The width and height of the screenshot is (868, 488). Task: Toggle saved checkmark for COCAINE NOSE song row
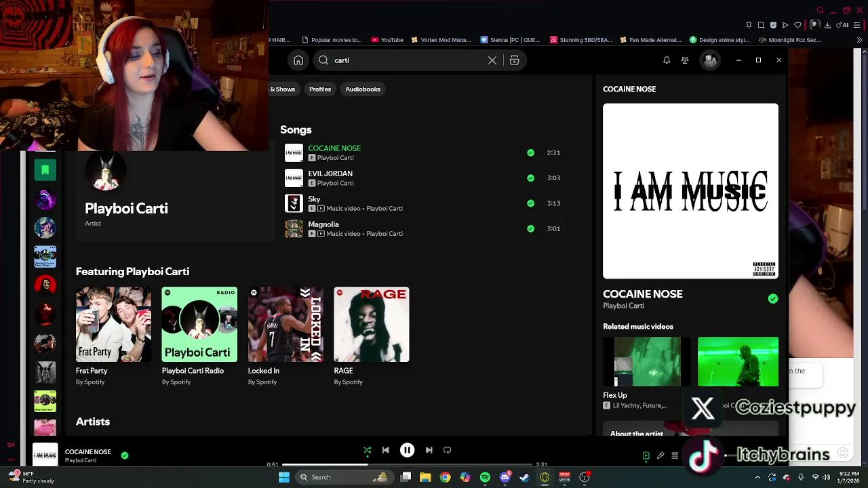(530, 152)
